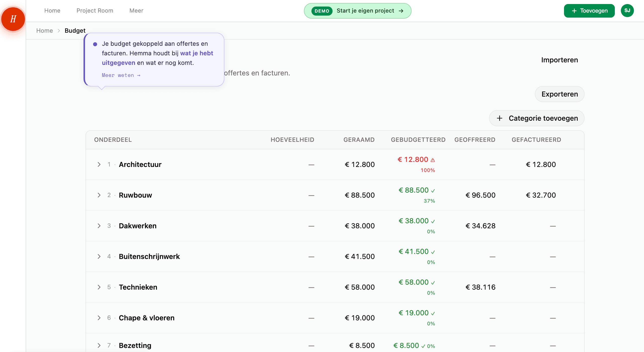
Task: Open the Project Room menu item
Action: click(95, 11)
